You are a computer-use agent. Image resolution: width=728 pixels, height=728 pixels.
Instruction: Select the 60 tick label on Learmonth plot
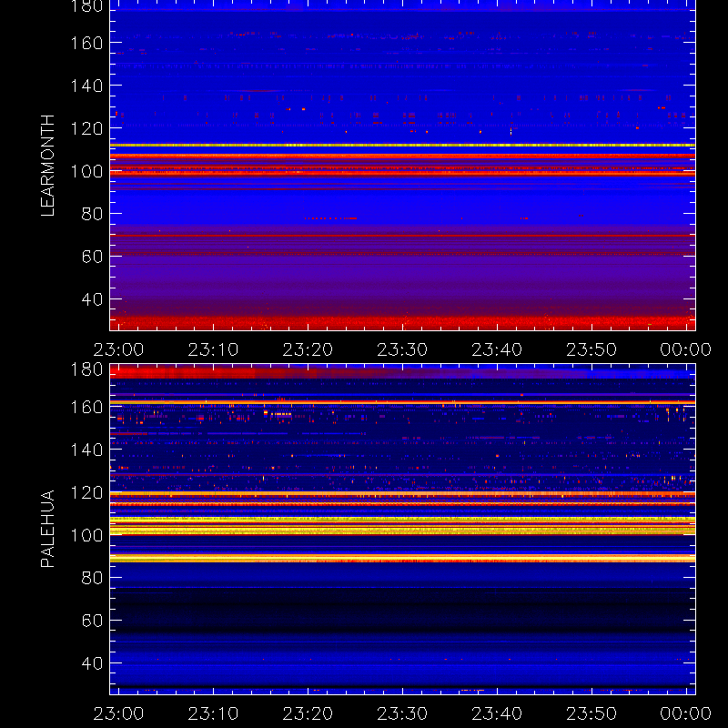tap(92, 257)
